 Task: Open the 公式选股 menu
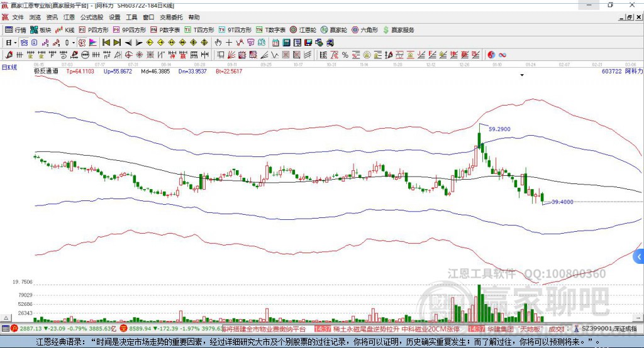coord(92,17)
